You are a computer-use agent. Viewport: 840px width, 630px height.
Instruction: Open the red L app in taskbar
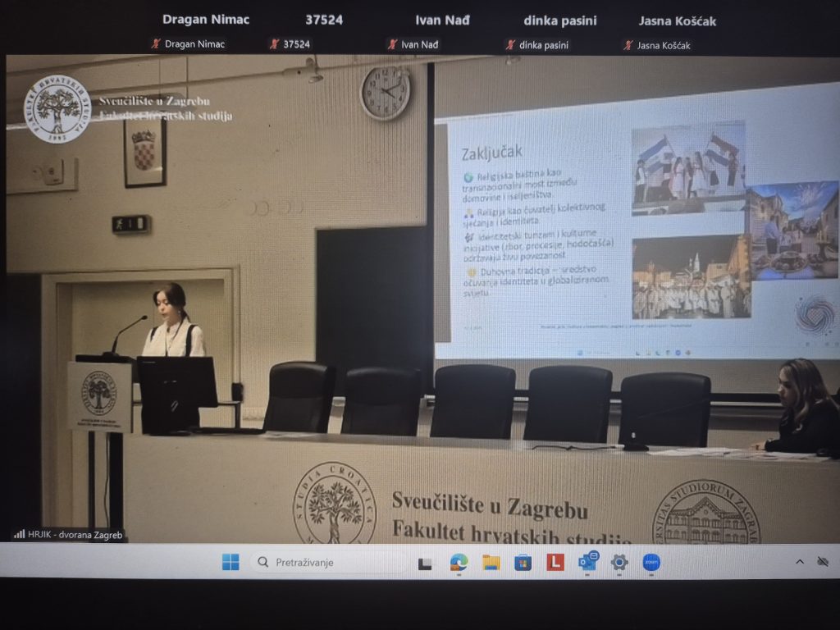pyautogui.click(x=555, y=563)
